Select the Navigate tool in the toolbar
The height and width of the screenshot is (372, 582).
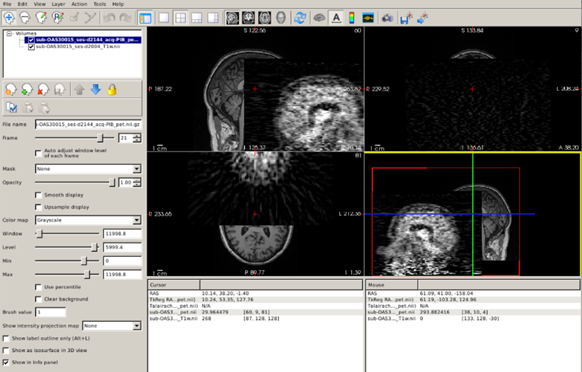click(9, 17)
